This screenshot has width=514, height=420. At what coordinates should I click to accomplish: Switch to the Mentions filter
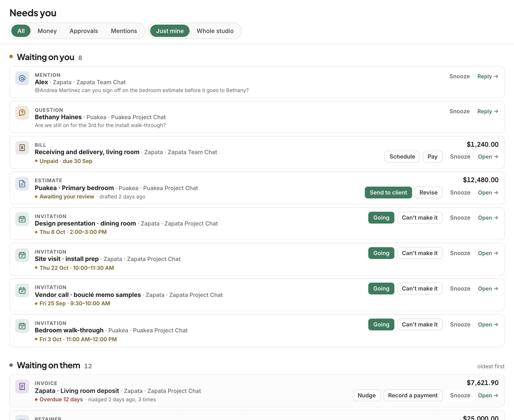click(x=124, y=31)
